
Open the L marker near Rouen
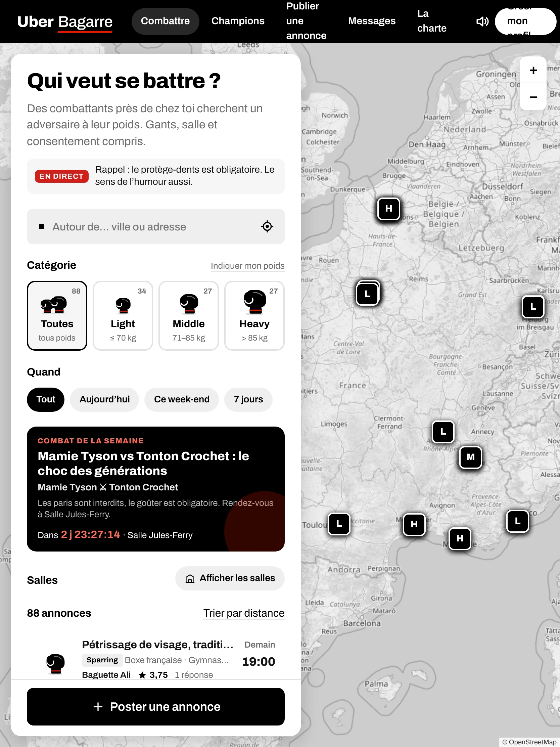point(367,294)
